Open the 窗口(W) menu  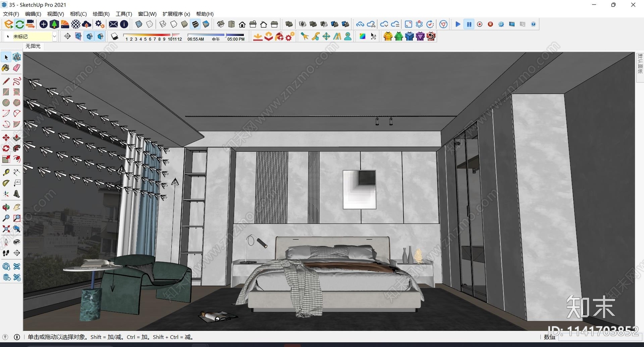[x=147, y=14]
